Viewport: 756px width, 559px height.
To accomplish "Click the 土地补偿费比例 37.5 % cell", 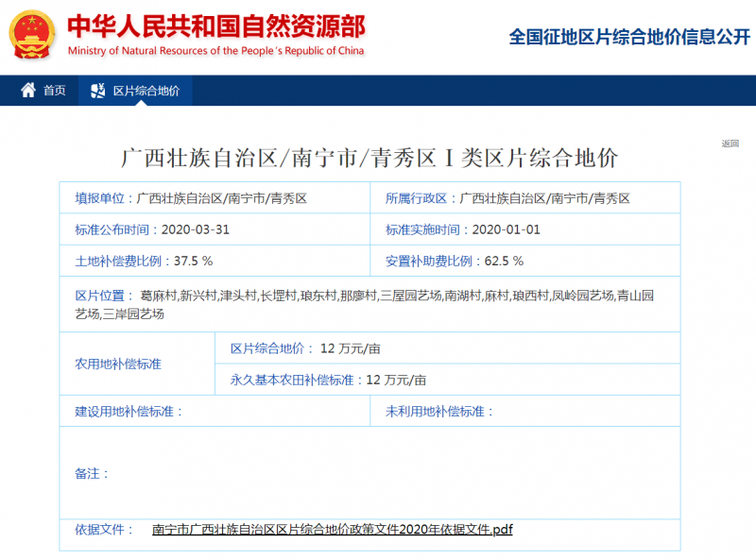I will 215,261.
